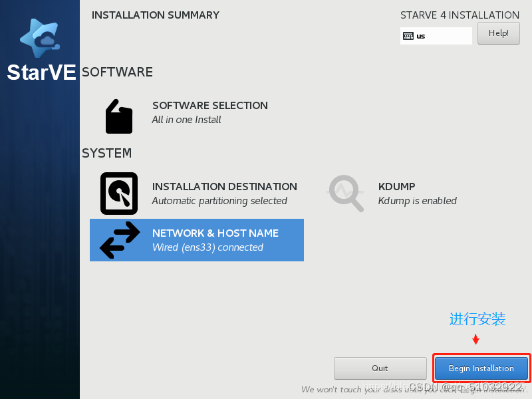Open Software Selection package icon
Screen dimensions: 532x399
[x=119, y=116]
